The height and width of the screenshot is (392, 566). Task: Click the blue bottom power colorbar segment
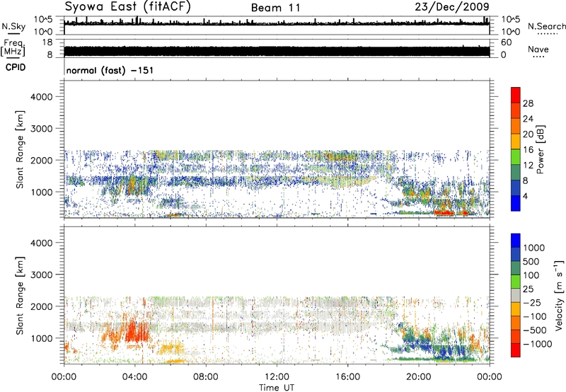point(516,203)
